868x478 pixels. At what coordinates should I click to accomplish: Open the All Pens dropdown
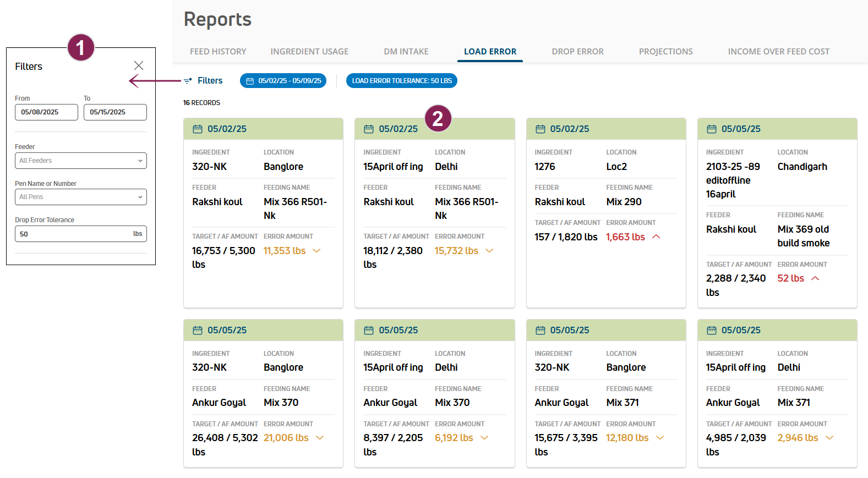(x=81, y=197)
